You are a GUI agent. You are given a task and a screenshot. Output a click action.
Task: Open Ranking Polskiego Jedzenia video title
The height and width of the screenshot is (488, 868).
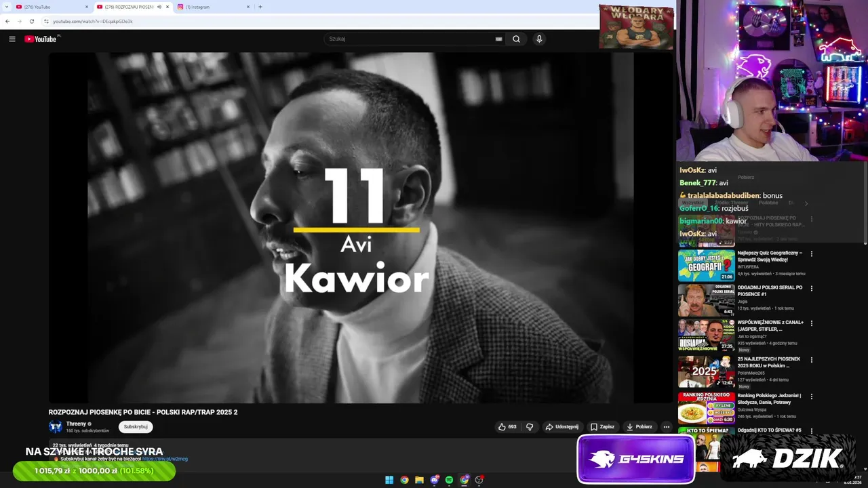click(x=769, y=399)
